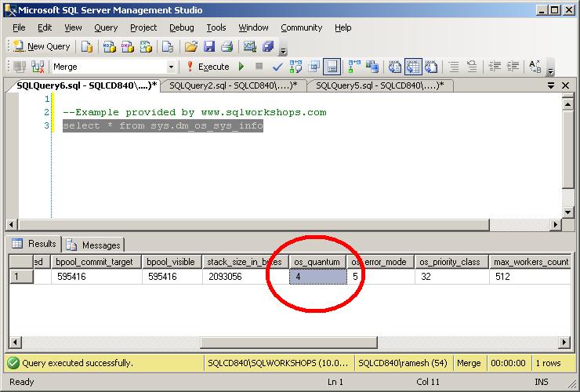Open the Project menu
Viewport: 580px width, 392px height.
click(143, 27)
